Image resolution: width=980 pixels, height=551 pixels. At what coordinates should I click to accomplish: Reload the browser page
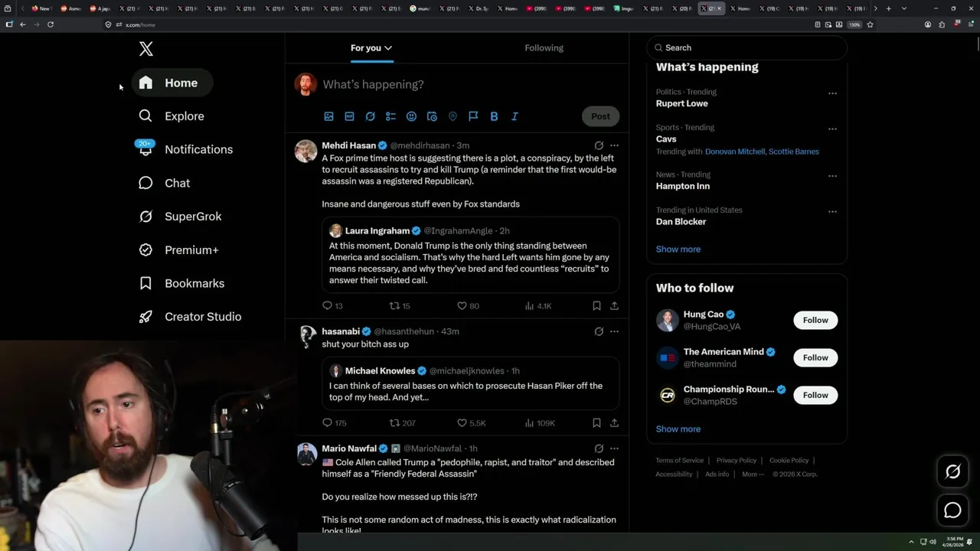(51, 24)
